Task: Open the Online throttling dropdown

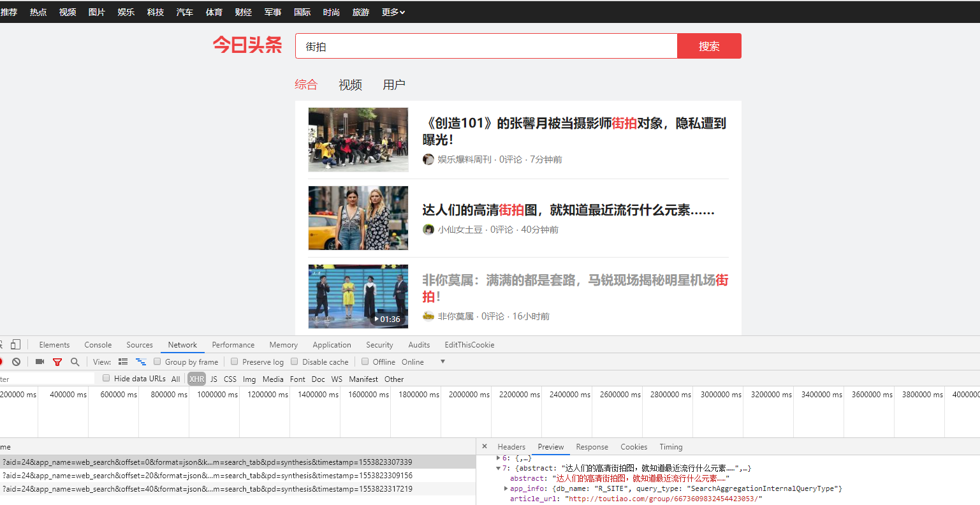Action: (x=423, y=362)
